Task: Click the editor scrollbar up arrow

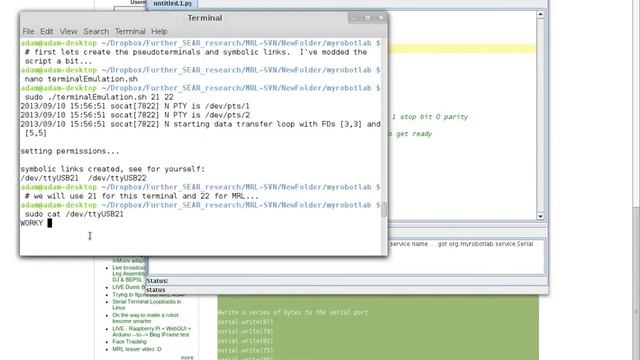Action: [x=540, y=14]
